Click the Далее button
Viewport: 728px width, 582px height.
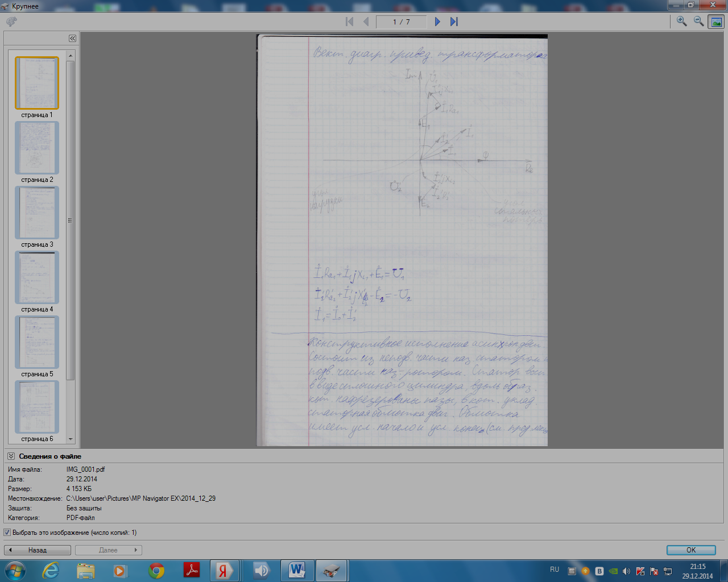coord(108,550)
